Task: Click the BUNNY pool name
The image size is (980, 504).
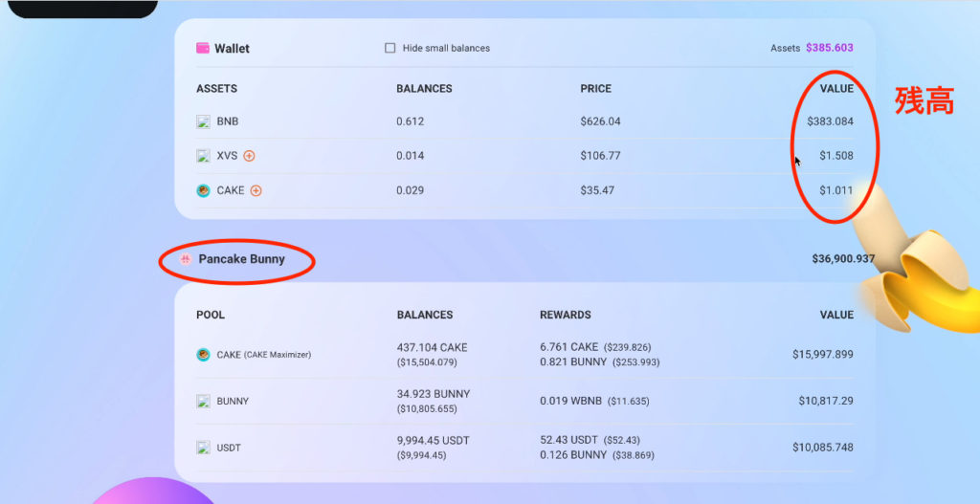Action: [x=233, y=401]
